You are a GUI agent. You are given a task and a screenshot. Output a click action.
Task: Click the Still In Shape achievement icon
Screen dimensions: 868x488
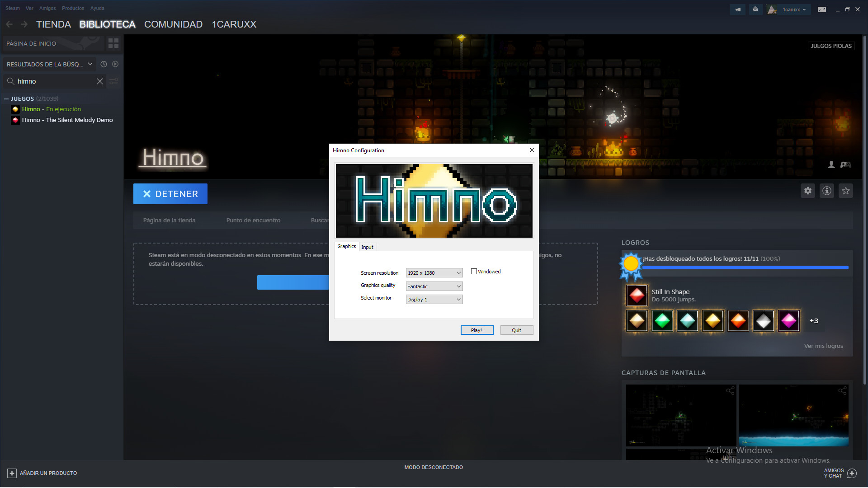[x=637, y=295]
